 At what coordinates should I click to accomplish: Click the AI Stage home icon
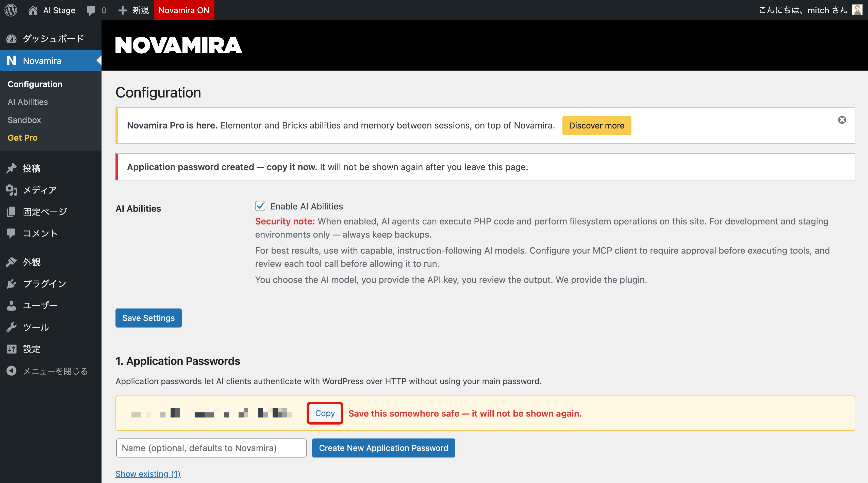[x=33, y=10]
